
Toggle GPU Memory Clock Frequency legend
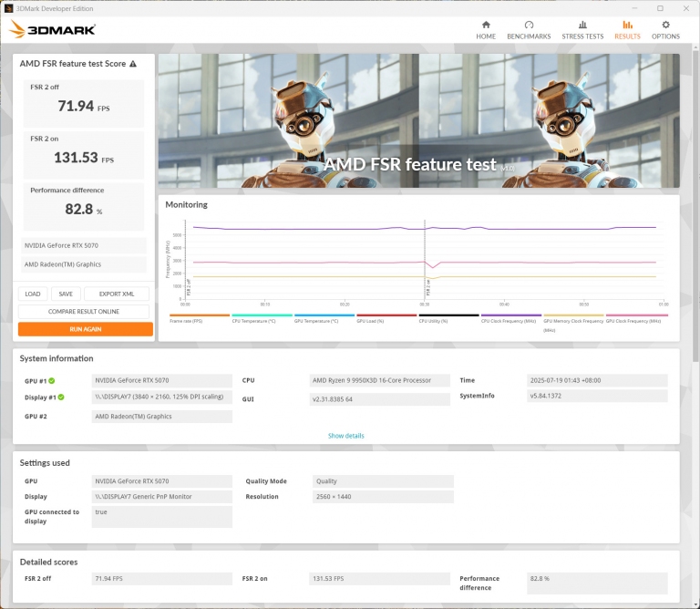[x=573, y=325]
